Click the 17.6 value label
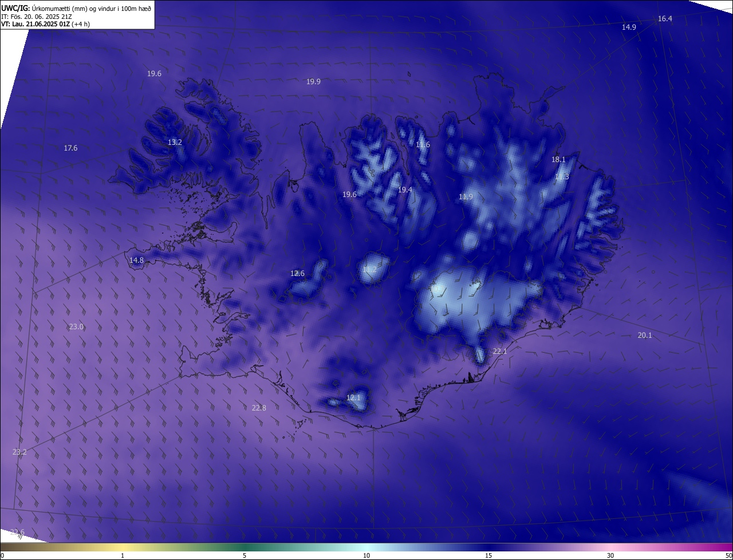Viewport: 733px width, 560px height. (70, 148)
